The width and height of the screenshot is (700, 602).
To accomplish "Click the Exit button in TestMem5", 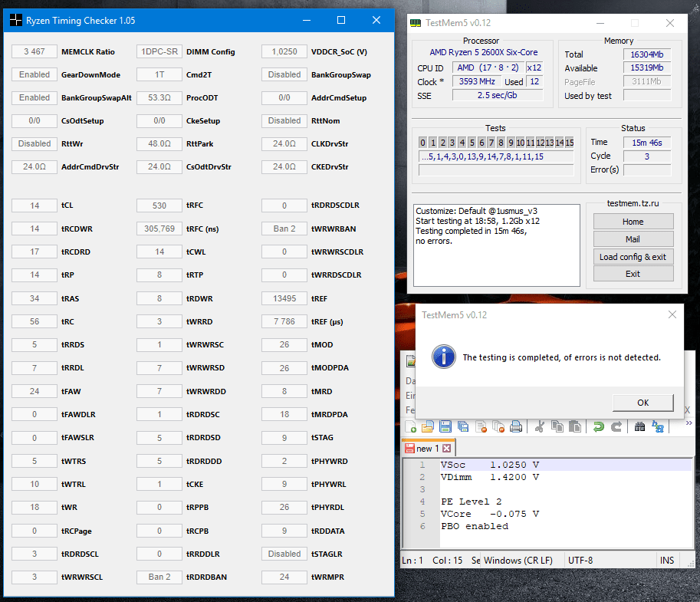I will [x=633, y=274].
